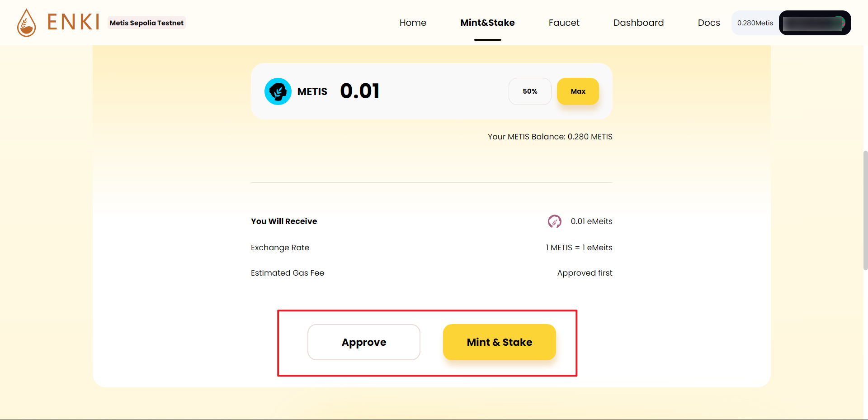Viewport: 868px width, 420px height.
Task: Click the Max amount button
Action: (578, 91)
